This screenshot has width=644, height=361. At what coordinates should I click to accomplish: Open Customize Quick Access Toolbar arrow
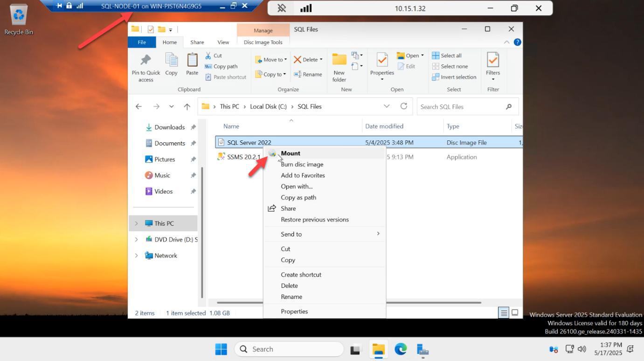coord(171,30)
